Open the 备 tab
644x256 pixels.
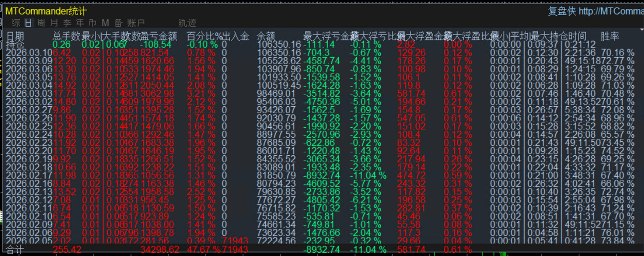pos(118,23)
